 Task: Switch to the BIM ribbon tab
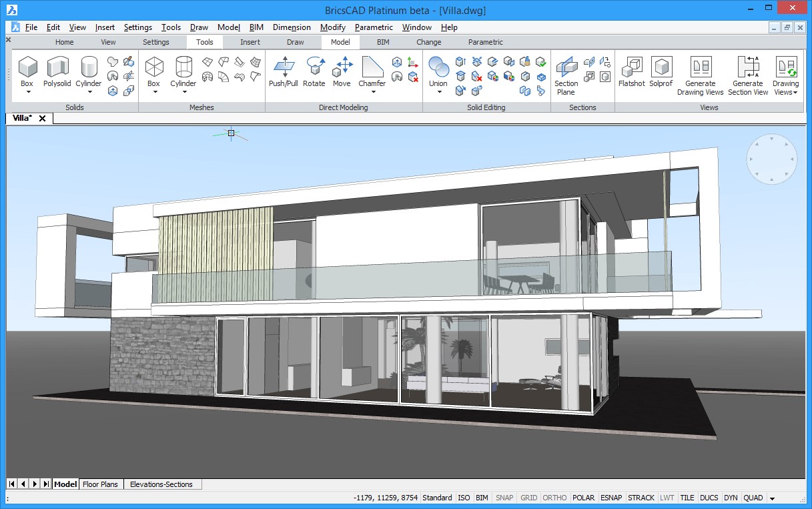click(383, 41)
